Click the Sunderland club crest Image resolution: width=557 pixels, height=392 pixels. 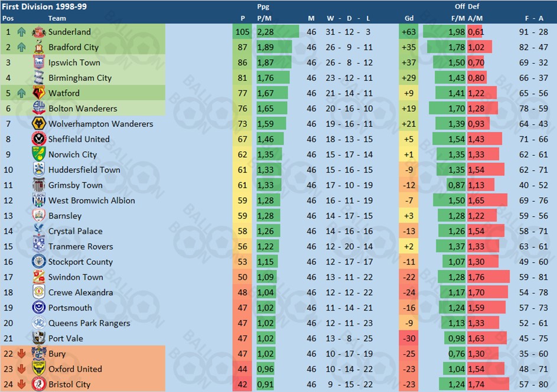(x=39, y=32)
